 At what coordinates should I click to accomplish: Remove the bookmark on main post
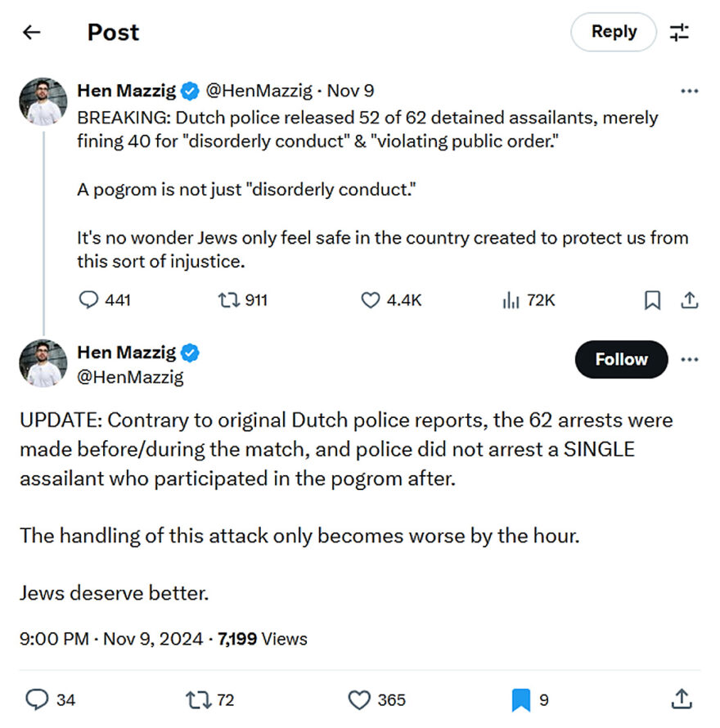(x=521, y=699)
